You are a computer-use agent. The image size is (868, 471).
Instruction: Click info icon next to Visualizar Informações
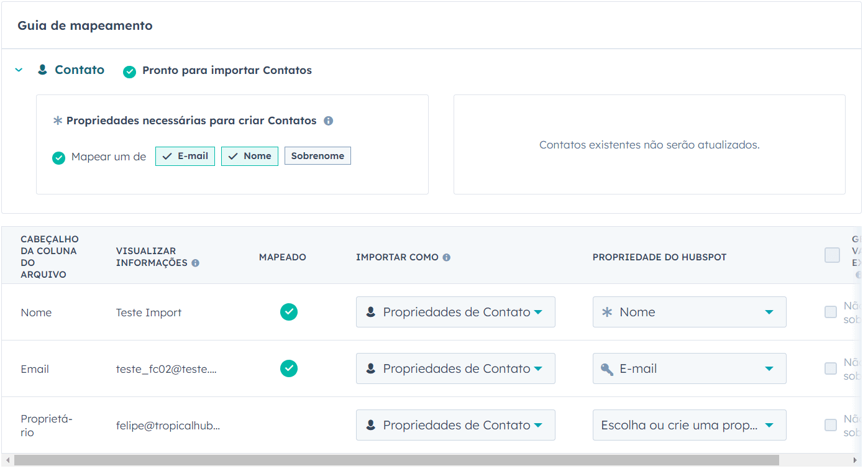196,263
